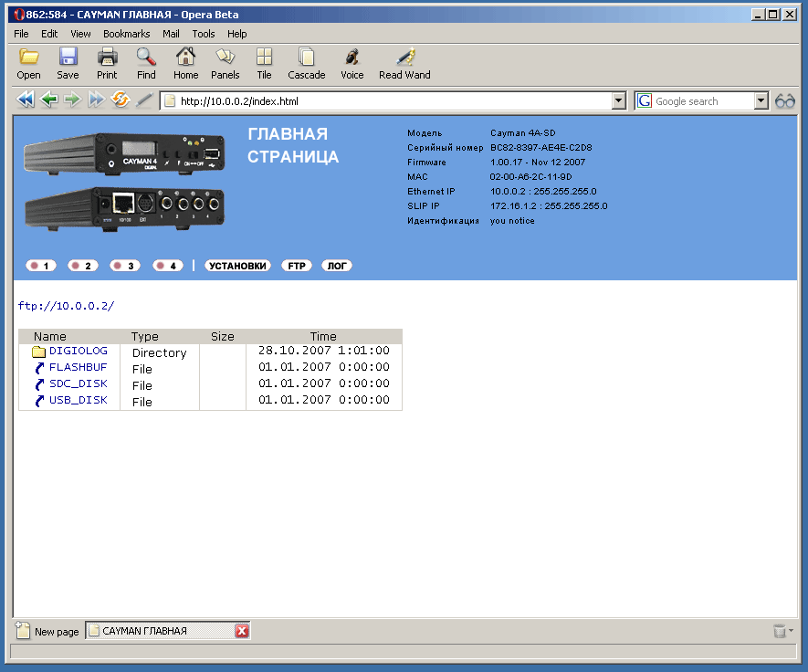This screenshot has height=672, width=808.
Task: Click the Cayman device photo
Action: (124, 182)
